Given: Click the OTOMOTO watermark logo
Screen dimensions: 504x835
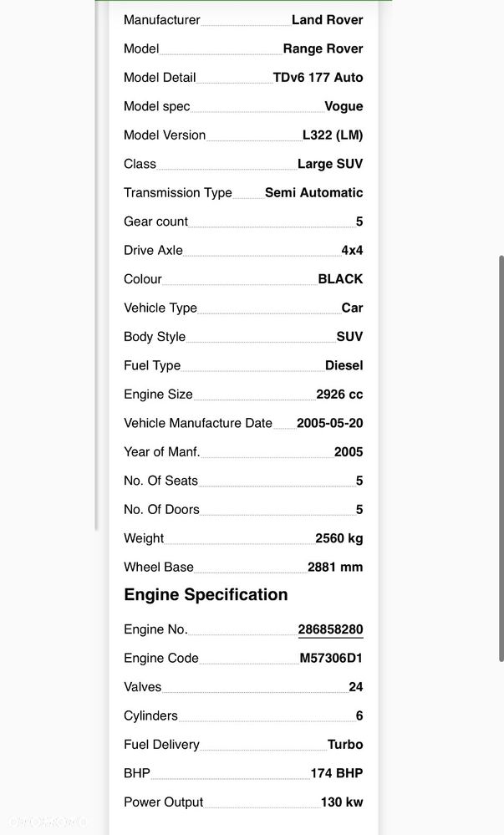Looking at the screenshot, I should coord(46,822).
